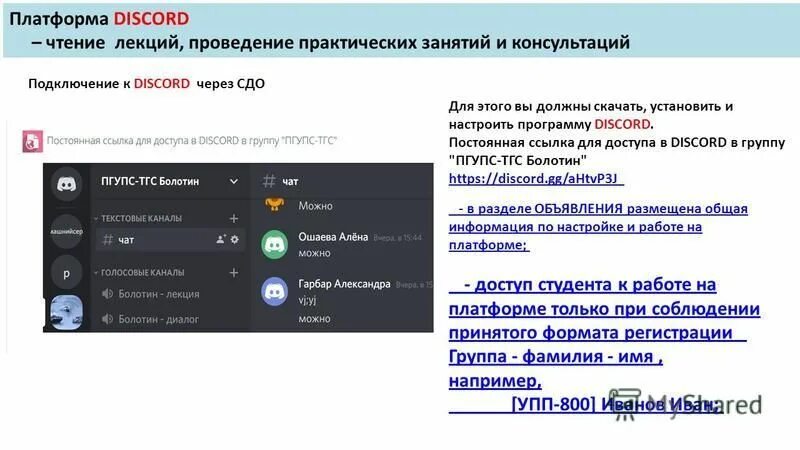Click the чат channel header title
Screen dimensions: 800x450
pyautogui.click(x=290, y=182)
